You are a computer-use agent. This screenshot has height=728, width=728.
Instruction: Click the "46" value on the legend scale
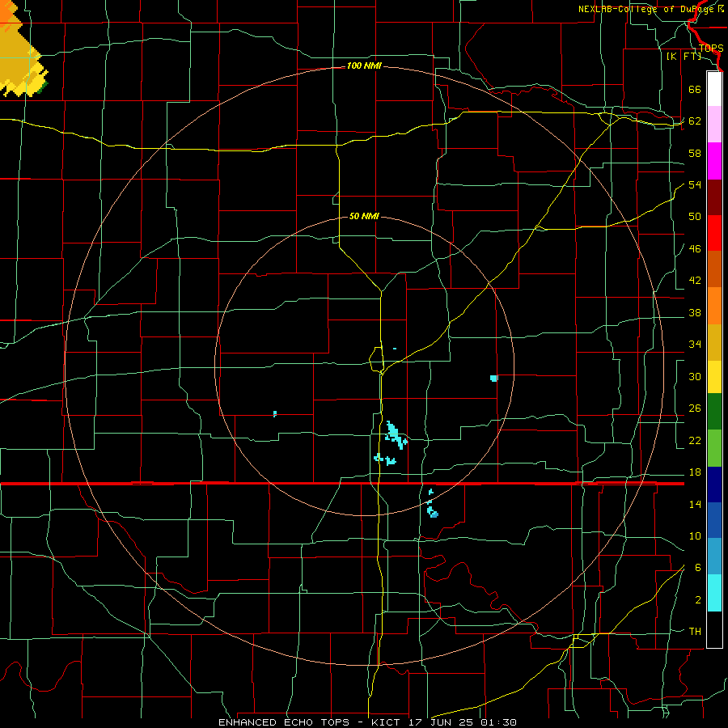coord(695,248)
